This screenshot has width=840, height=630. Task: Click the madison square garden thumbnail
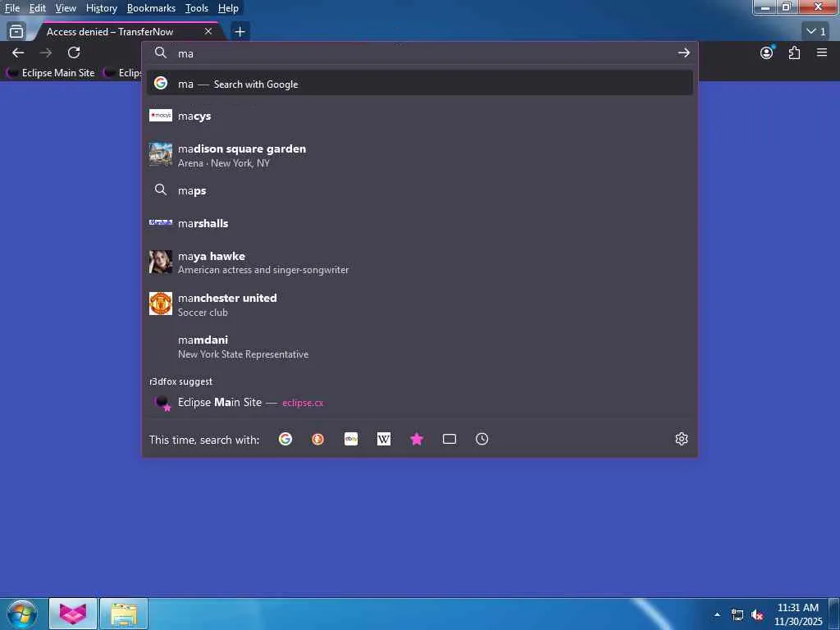(x=161, y=155)
